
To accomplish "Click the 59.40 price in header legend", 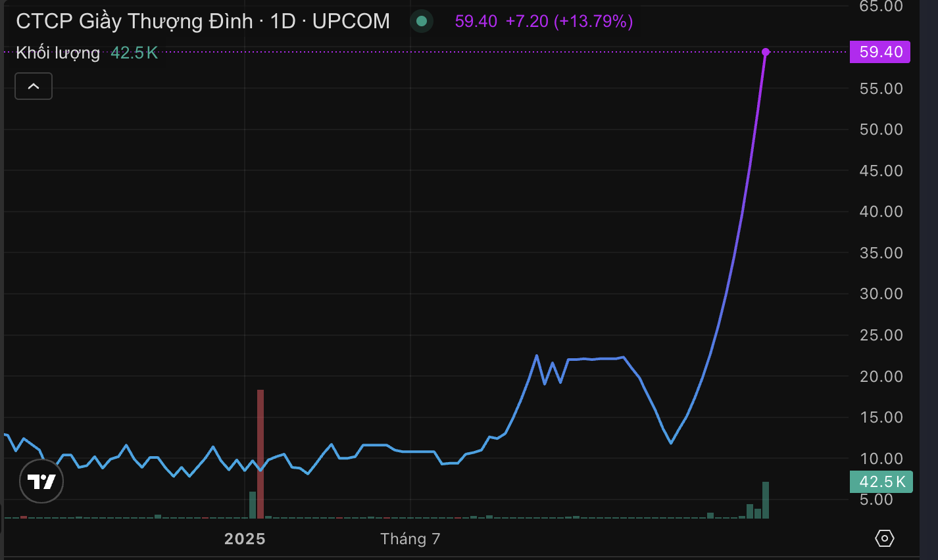I will [x=476, y=21].
